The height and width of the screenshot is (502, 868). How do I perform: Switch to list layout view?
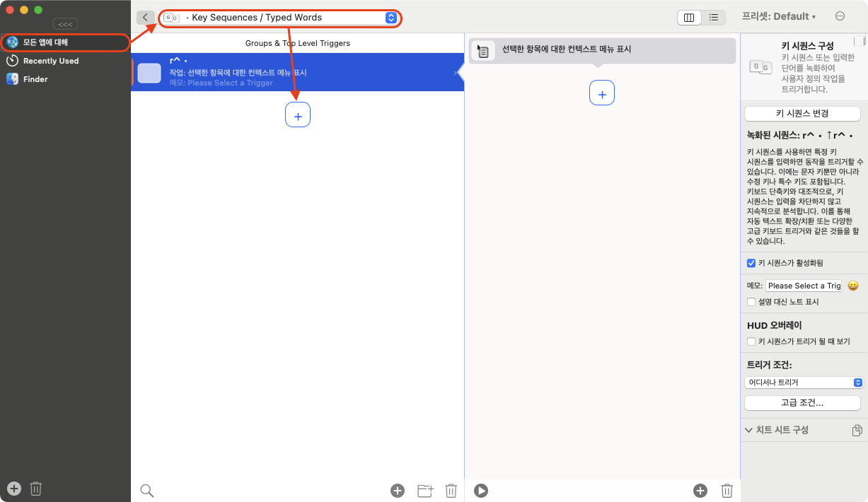pos(714,18)
